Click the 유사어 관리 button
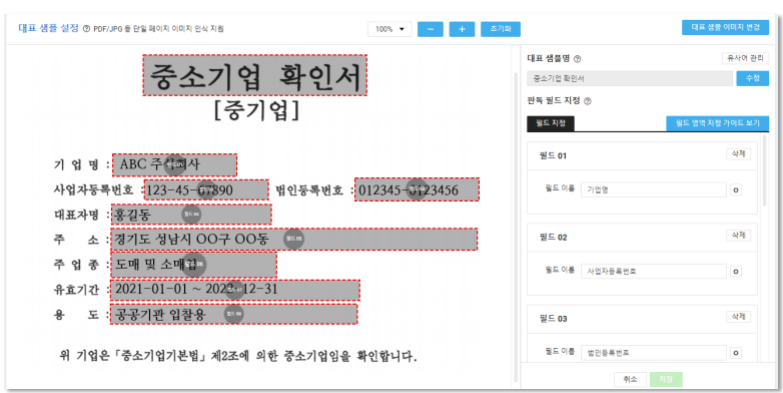Screen dimensions: 783x393 point(745,58)
